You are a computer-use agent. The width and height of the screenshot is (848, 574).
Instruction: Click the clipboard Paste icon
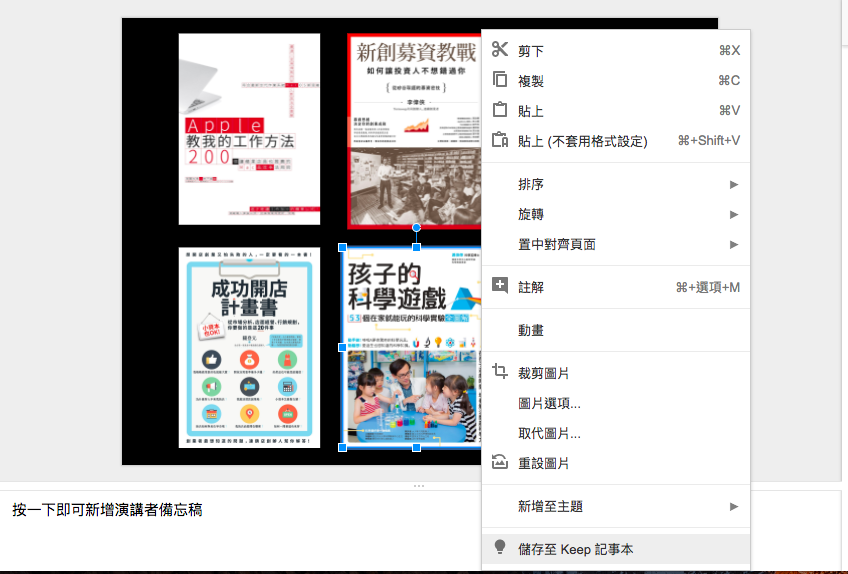[x=500, y=110]
